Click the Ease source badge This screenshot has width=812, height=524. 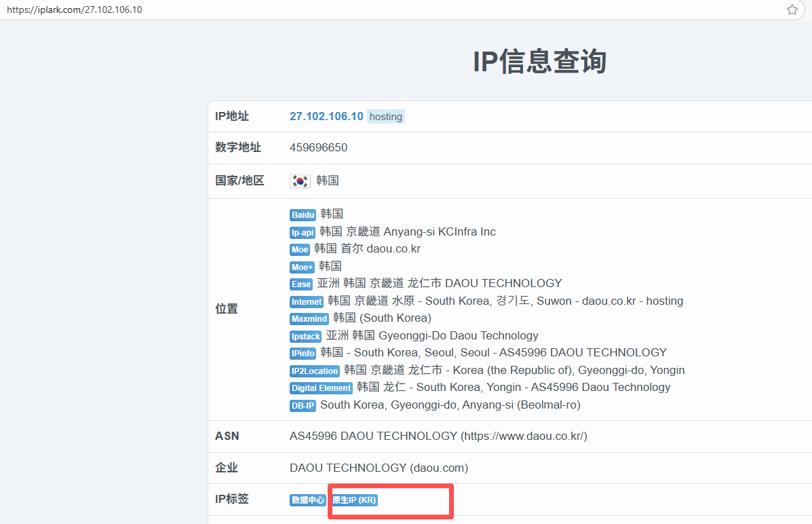tap(301, 284)
